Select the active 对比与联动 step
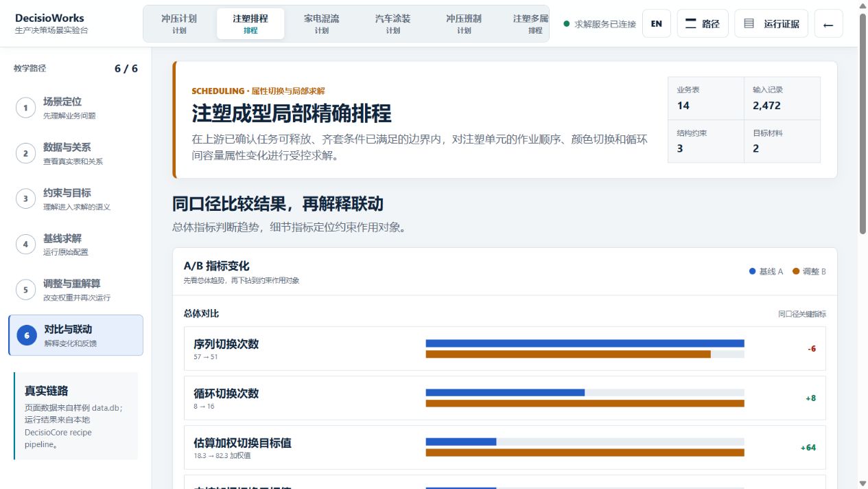868x489 pixels. click(76, 335)
